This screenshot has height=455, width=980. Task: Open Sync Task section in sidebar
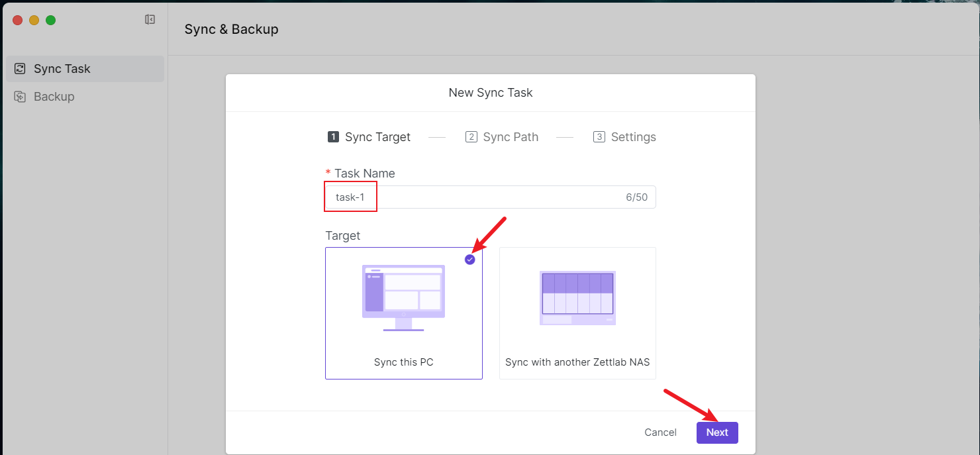pos(62,69)
